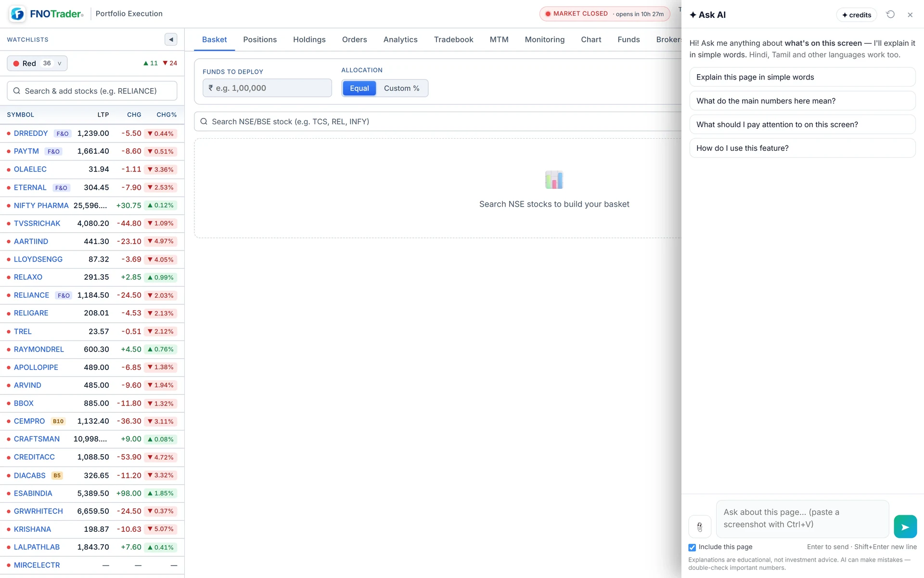The width and height of the screenshot is (924, 578).
Task: Click How do I use this feature
Action: pos(802,148)
